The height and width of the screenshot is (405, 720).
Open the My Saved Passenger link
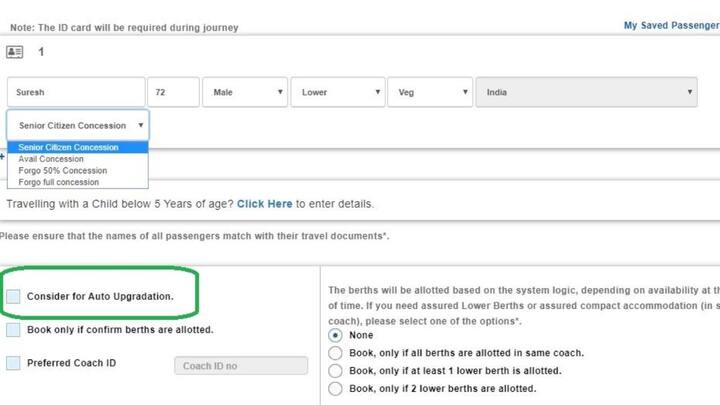click(x=670, y=26)
